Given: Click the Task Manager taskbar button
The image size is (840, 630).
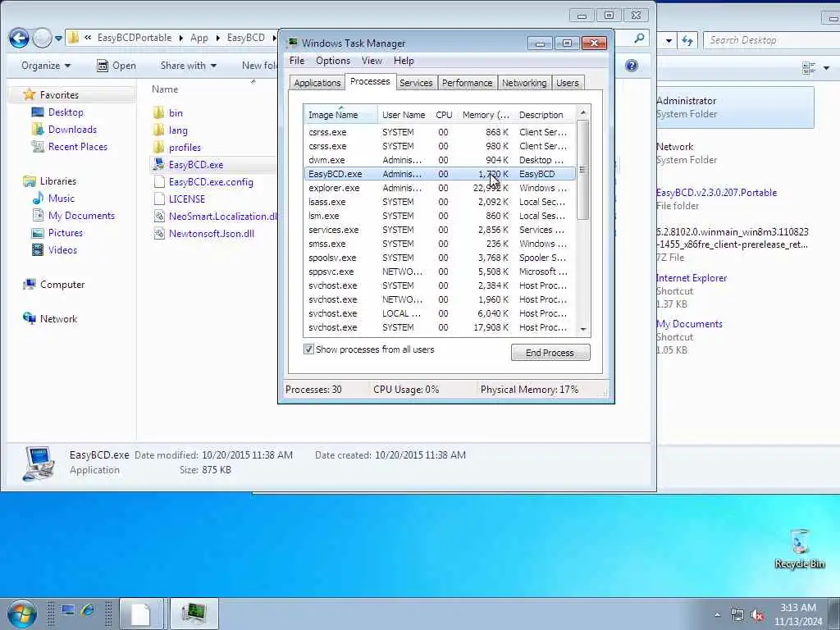Looking at the screenshot, I should [x=194, y=614].
